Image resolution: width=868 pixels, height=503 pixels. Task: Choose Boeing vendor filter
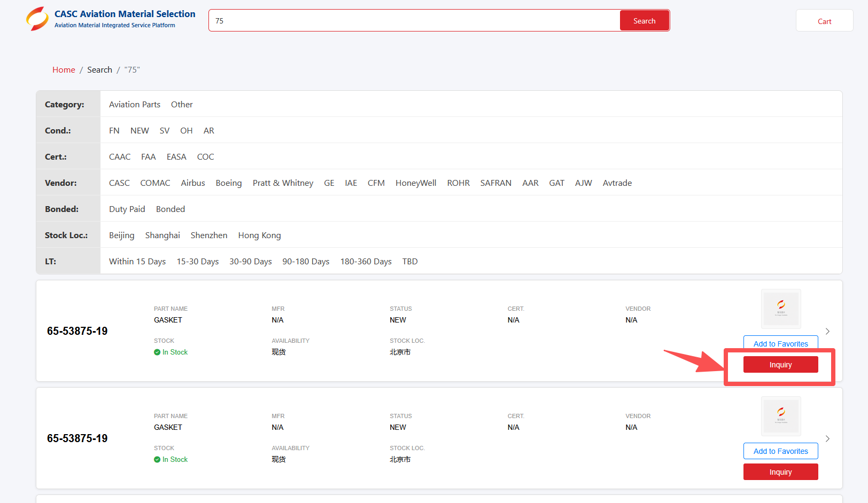[229, 183]
